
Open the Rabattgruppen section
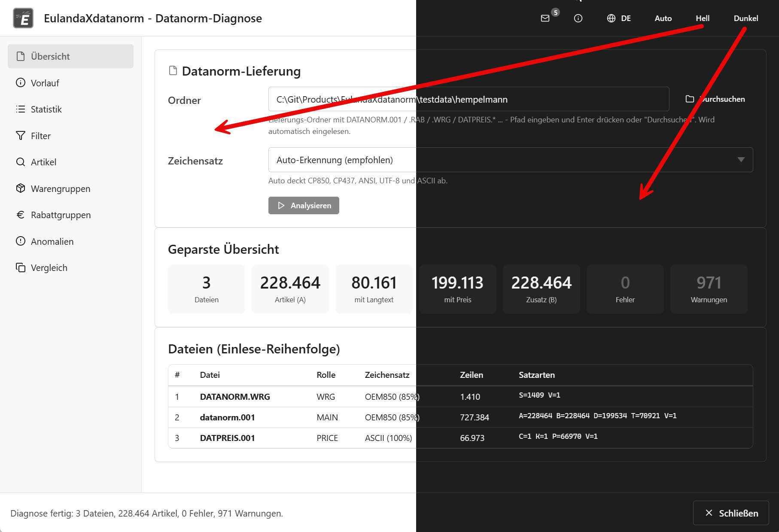click(x=70, y=215)
